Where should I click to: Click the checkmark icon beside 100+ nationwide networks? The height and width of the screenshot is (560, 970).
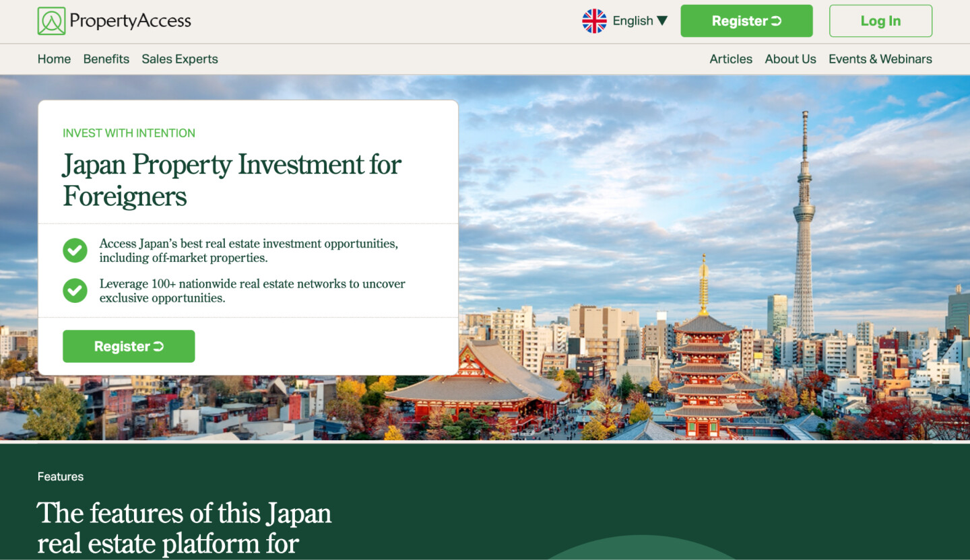click(x=75, y=291)
